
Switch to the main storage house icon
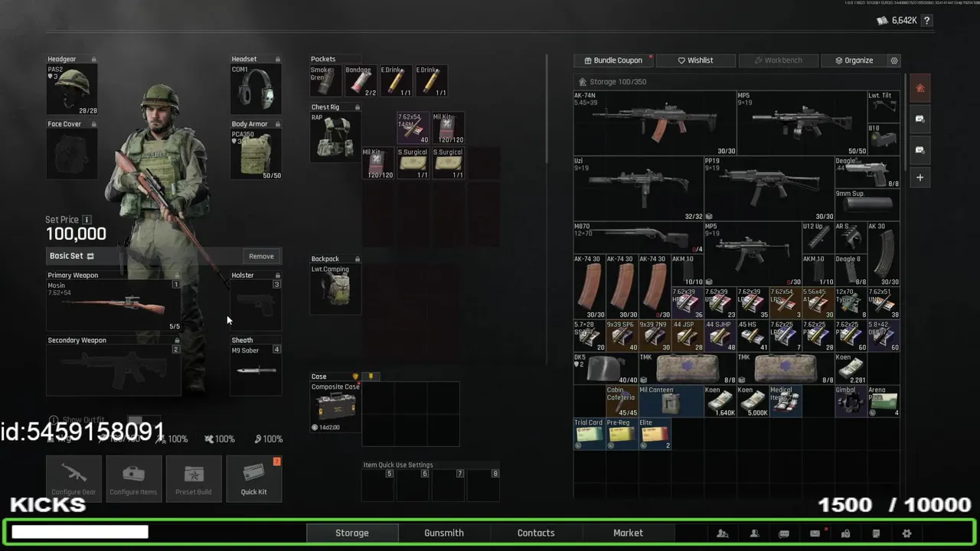tap(920, 88)
